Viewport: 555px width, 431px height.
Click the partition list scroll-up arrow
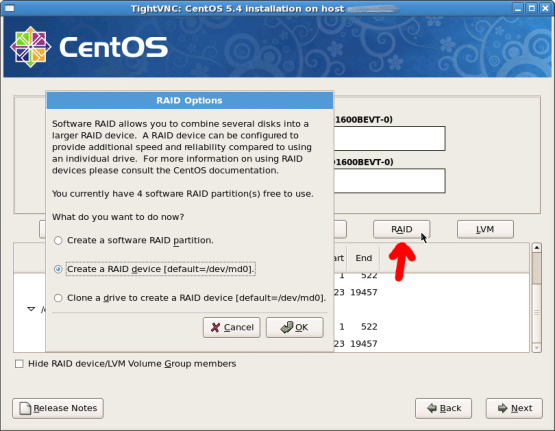pos(537,248)
